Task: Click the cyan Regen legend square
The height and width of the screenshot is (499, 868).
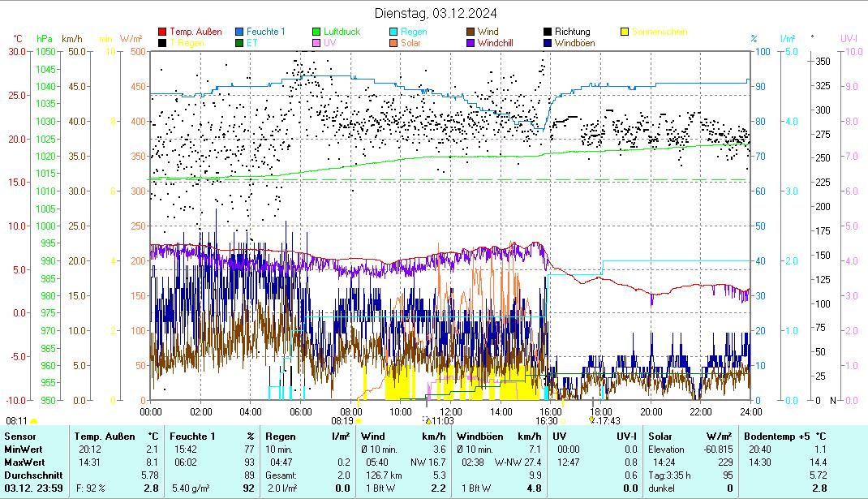Action: point(394,32)
